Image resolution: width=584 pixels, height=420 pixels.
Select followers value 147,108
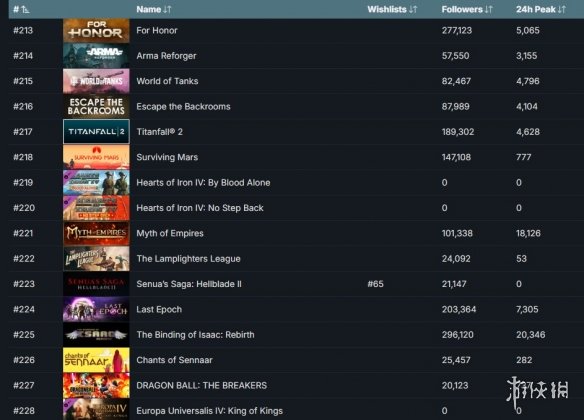(x=456, y=157)
